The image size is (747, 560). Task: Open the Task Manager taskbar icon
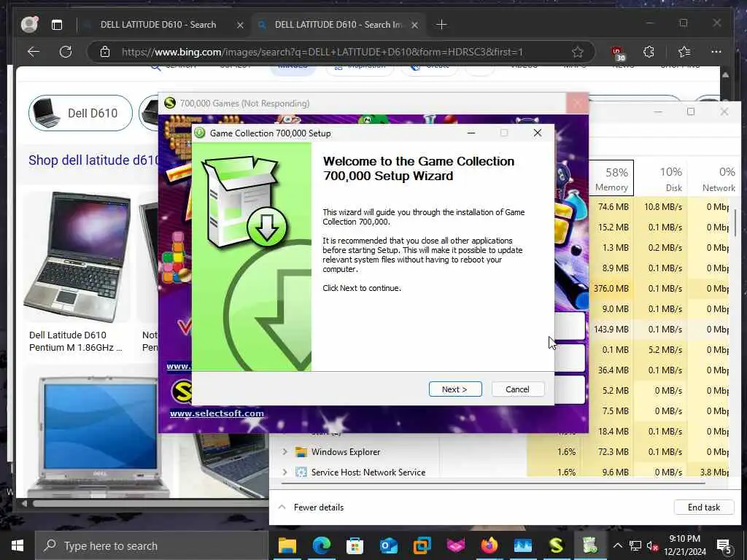(522, 545)
